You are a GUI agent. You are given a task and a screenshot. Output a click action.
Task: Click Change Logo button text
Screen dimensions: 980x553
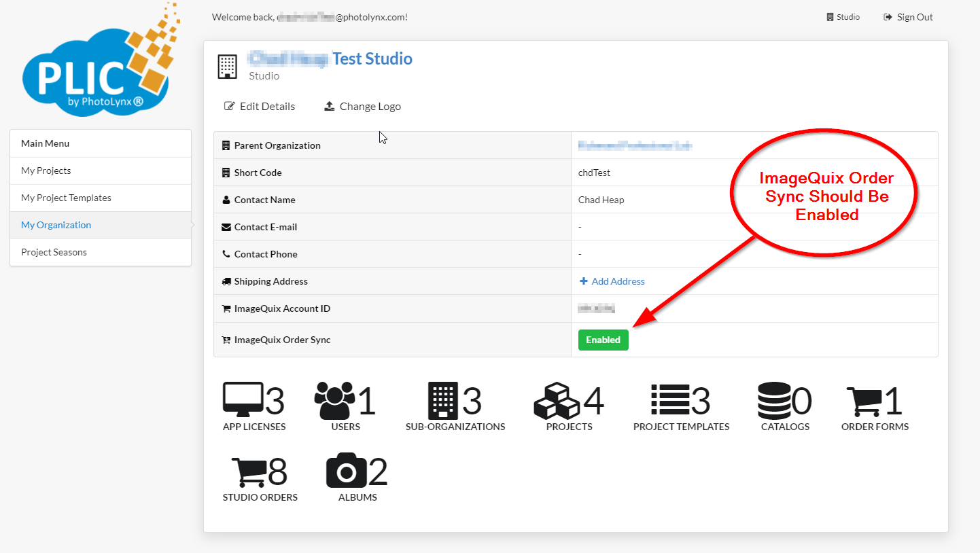[x=370, y=107]
